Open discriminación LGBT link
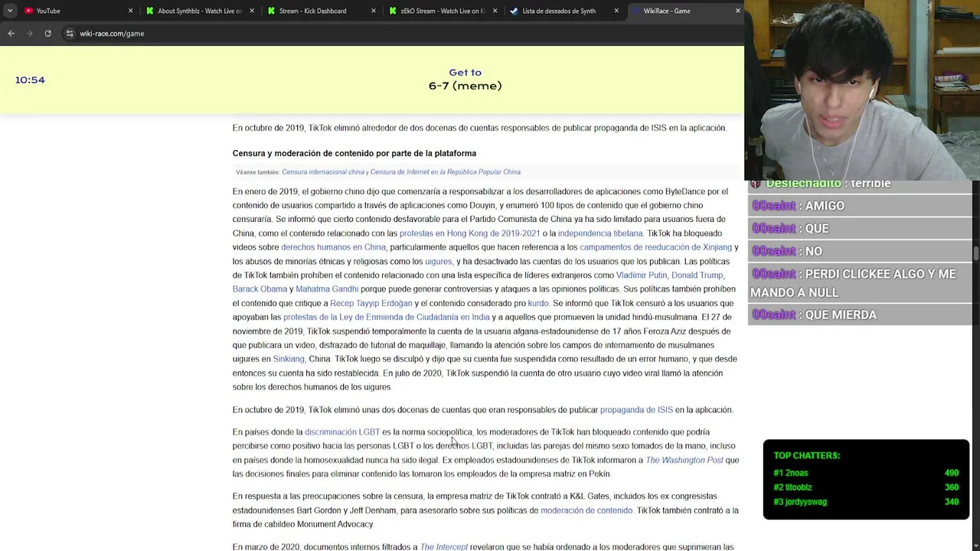 (342, 432)
